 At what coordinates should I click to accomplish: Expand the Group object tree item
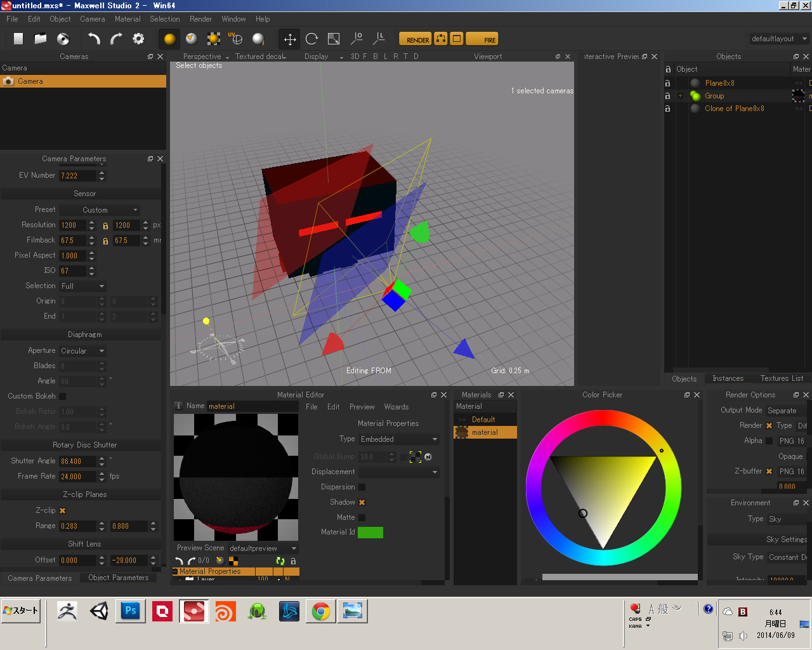[x=680, y=96]
